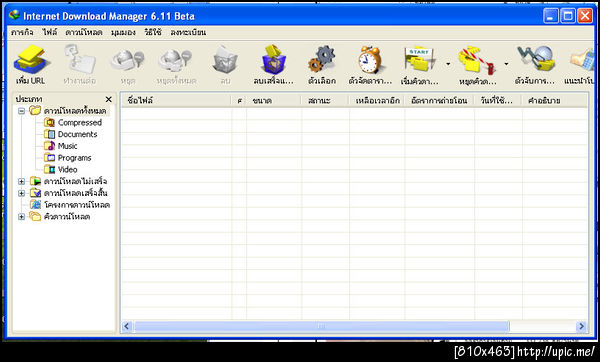Close the ประเภท categories panel
Image resolution: width=600 pixels, height=362 pixels.
tap(109, 99)
